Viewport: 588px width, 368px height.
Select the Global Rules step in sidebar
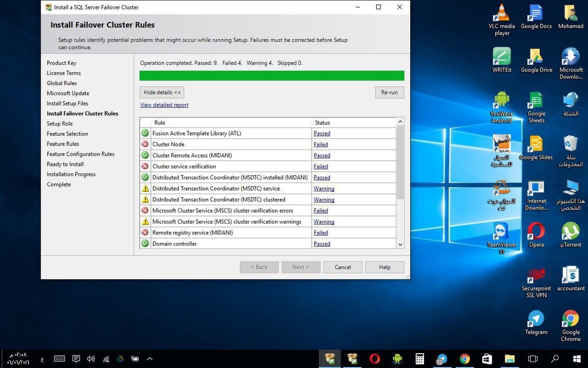pyautogui.click(x=62, y=83)
